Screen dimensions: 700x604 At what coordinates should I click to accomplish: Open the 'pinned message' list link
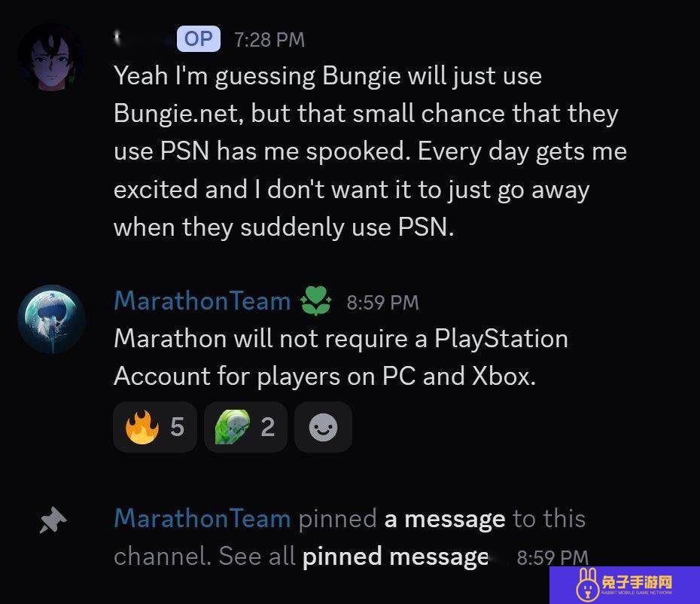tap(395, 557)
